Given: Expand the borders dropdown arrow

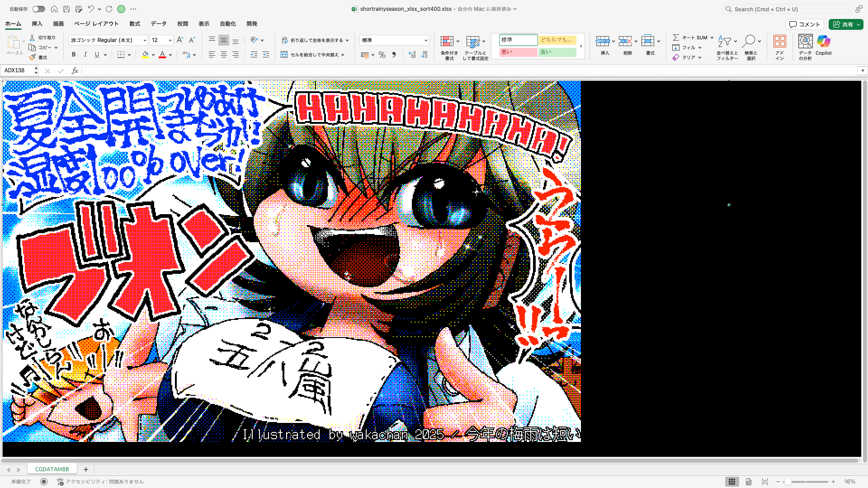Looking at the screenshot, I should (x=129, y=55).
